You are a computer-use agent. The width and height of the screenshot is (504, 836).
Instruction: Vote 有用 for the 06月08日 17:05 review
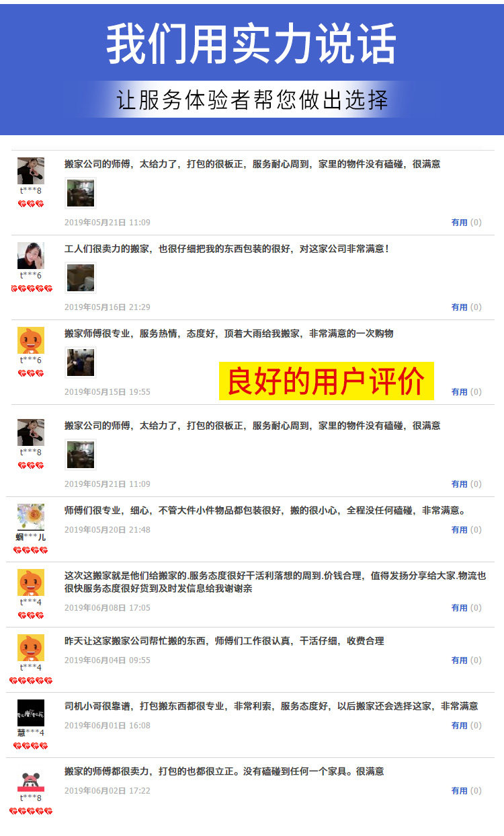(459, 608)
